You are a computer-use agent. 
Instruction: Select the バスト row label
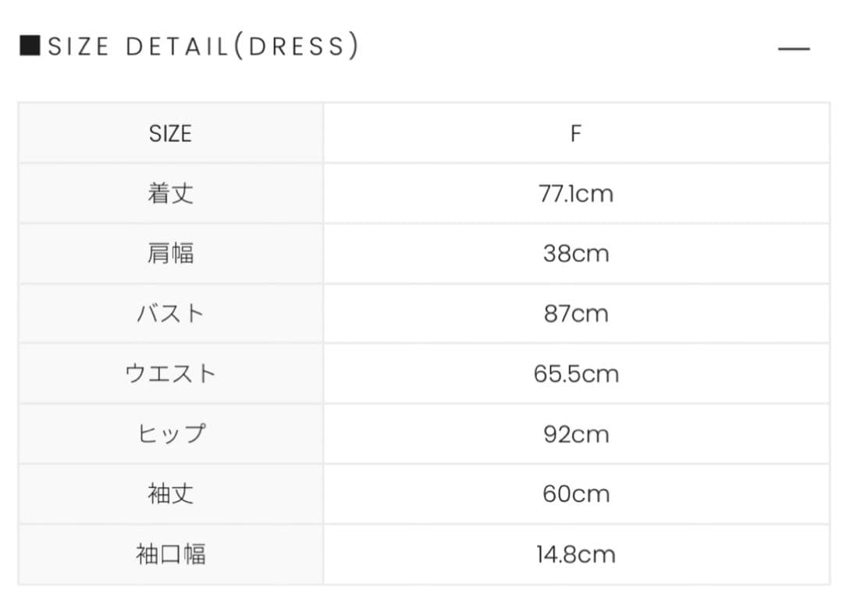coord(170,313)
